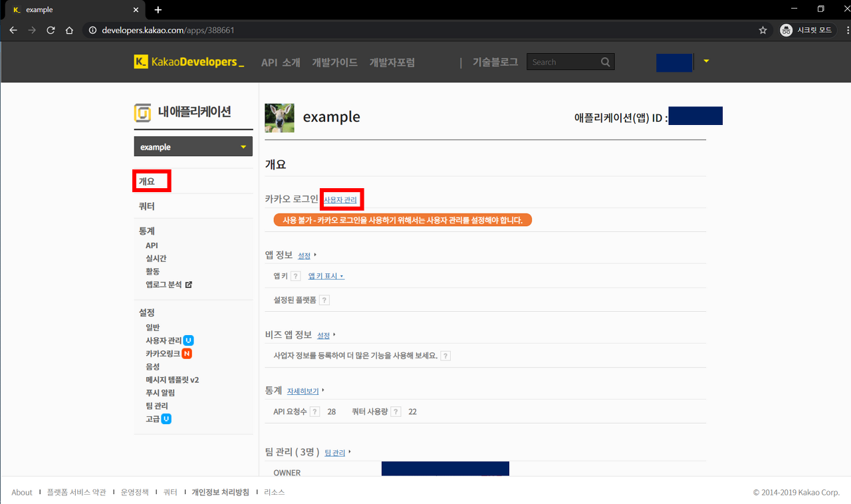Open 앱로그 분석 in sidebar
Viewport: 851px width, 504px height.
point(164,285)
